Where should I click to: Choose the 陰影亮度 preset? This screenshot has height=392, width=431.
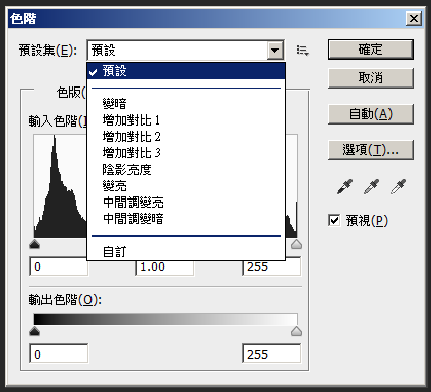(186, 169)
